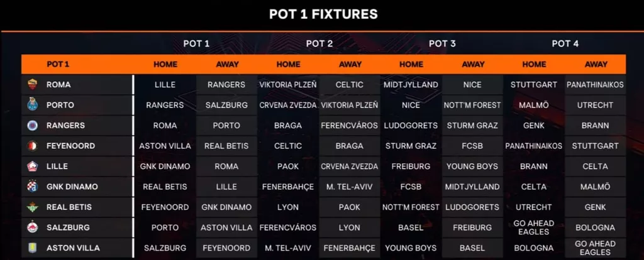Click the POT 1 FIXTURES title
644x260 pixels.
click(324, 14)
